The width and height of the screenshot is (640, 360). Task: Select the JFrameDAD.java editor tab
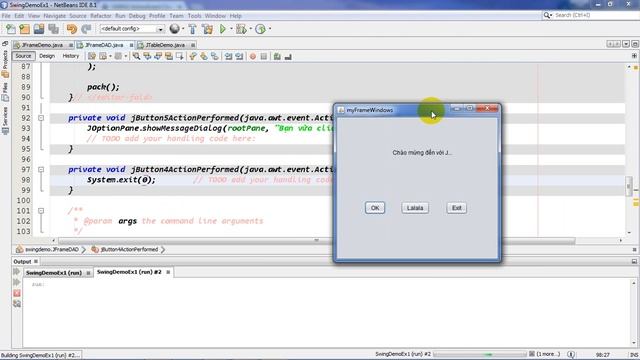tap(104, 45)
